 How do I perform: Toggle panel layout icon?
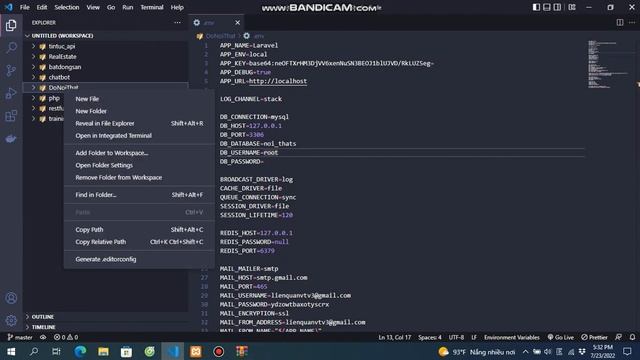click(x=547, y=7)
